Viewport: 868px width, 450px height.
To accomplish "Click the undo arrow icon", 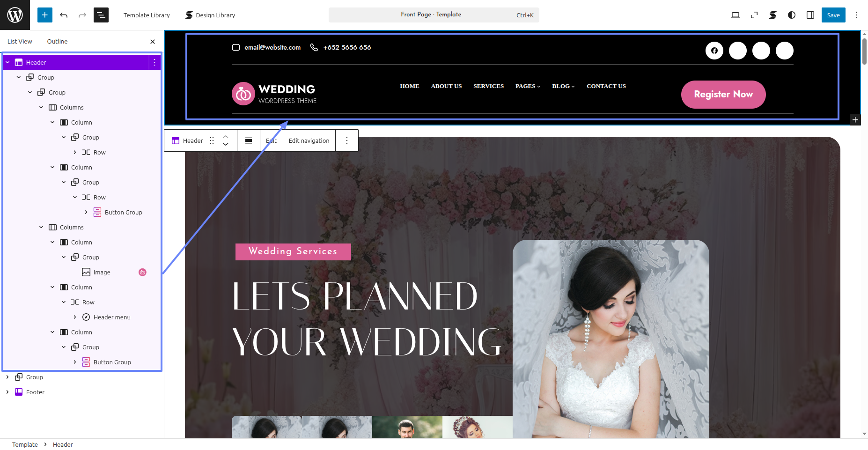I will [64, 15].
